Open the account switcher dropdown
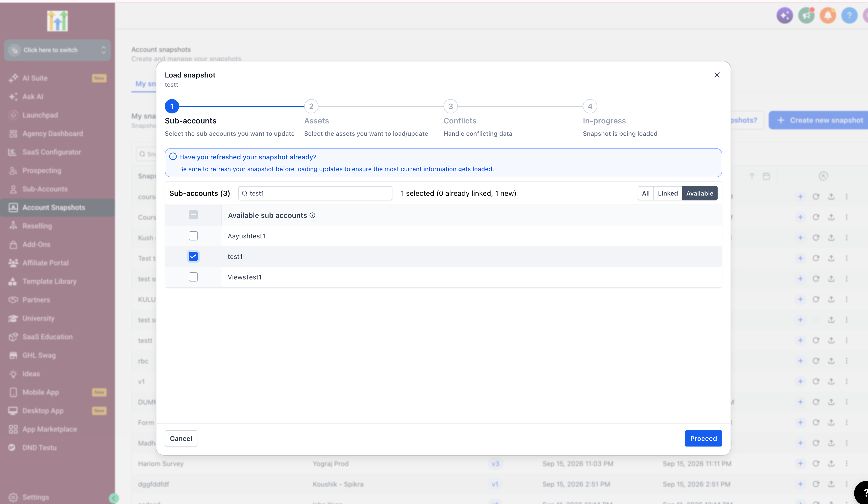 click(57, 50)
